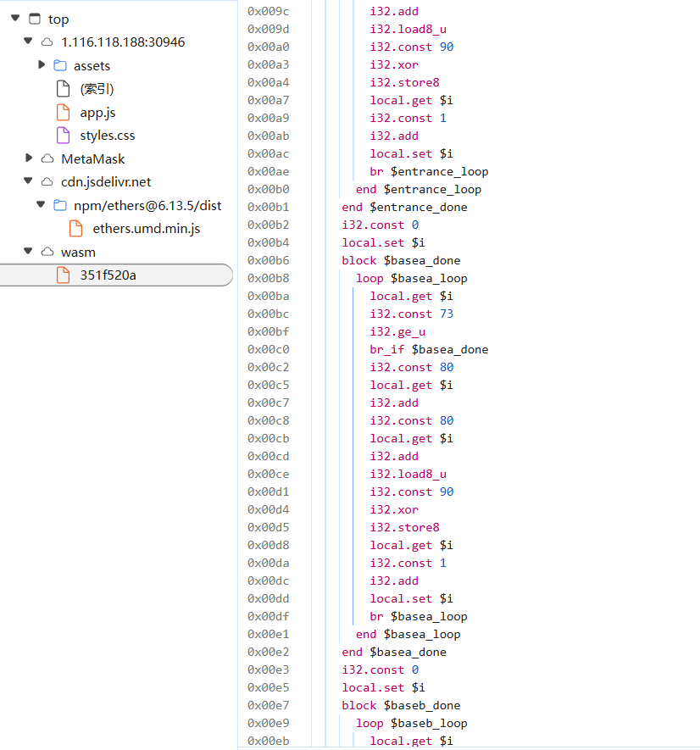
Task: Click the 'br $entrance_loop' code line
Action: coord(429,171)
